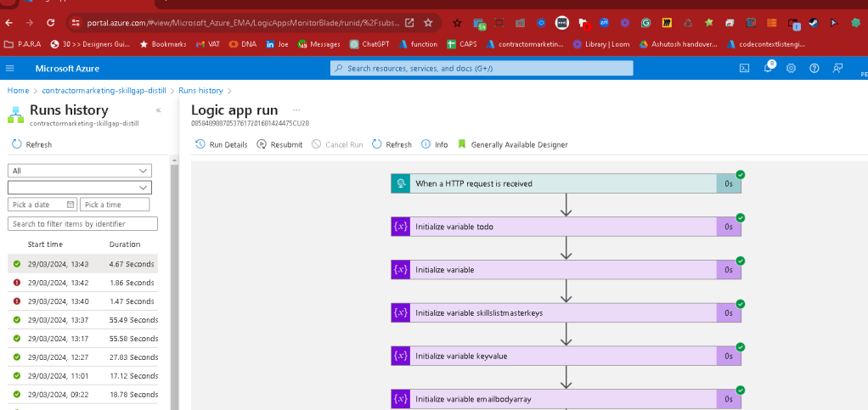Viewport: 868px width, 410px height.
Task: Open the plain Initialize variable step
Action: pyautogui.click(x=566, y=269)
